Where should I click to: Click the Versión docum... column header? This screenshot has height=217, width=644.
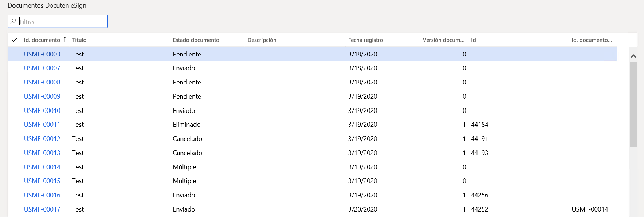(443, 40)
